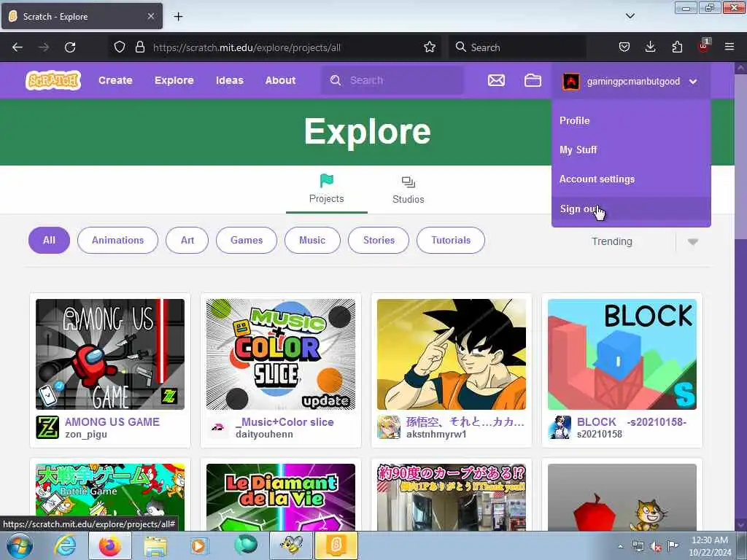Open the _Music+Color slice project title
Image resolution: width=747 pixels, height=560 pixels.
[x=285, y=422]
